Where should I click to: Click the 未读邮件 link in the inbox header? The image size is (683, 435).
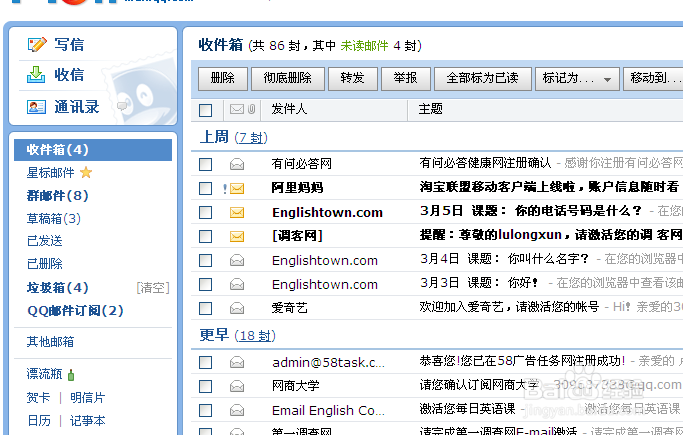[364, 45]
